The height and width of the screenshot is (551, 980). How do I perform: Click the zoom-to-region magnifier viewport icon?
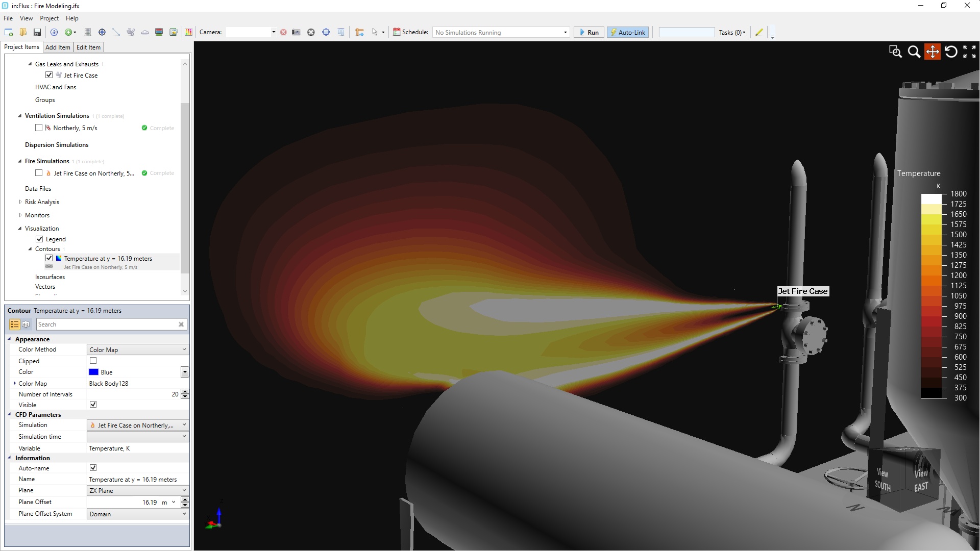[895, 52]
